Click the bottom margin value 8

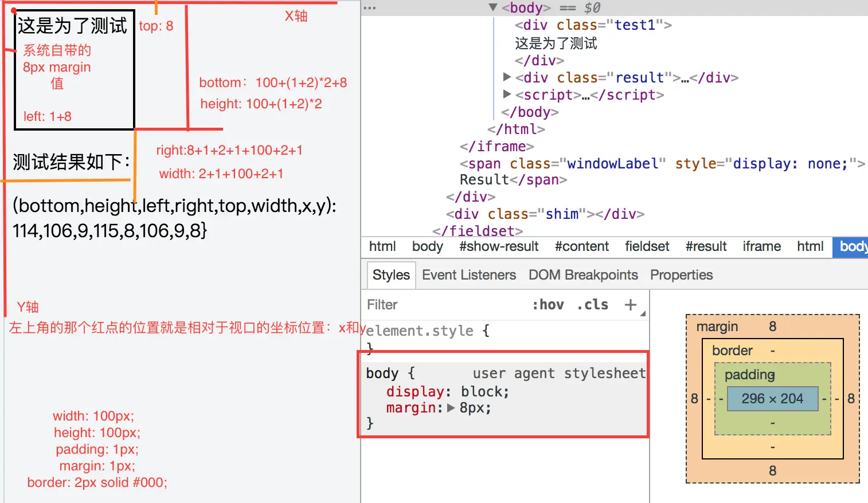[x=772, y=471]
